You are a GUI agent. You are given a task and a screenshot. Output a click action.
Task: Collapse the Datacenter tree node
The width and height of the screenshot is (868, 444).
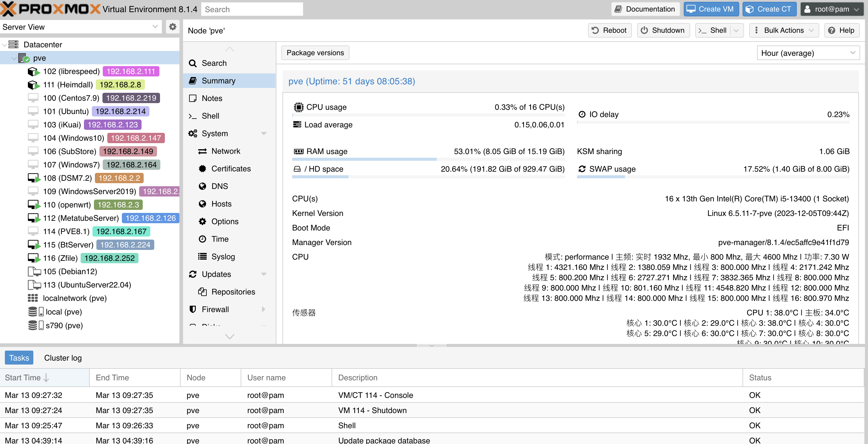coord(4,45)
